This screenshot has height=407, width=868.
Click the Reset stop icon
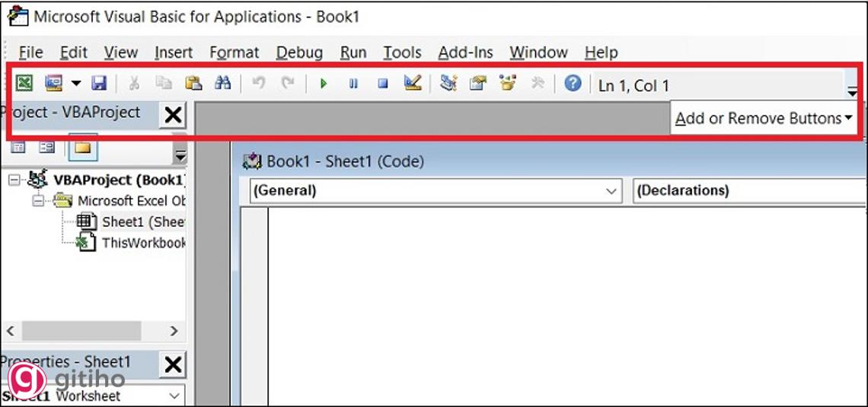382,84
